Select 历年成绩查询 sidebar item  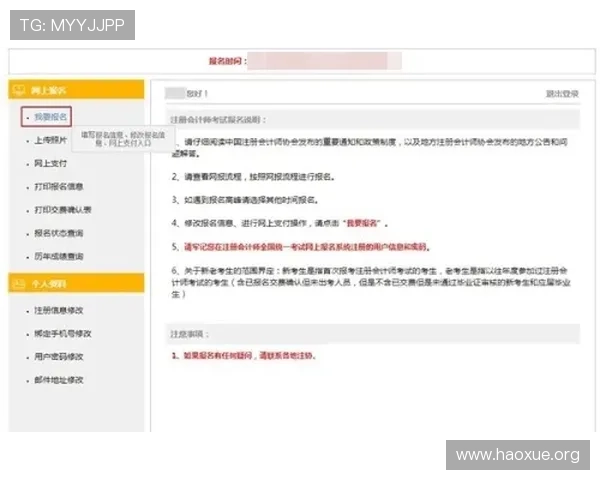(x=59, y=256)
